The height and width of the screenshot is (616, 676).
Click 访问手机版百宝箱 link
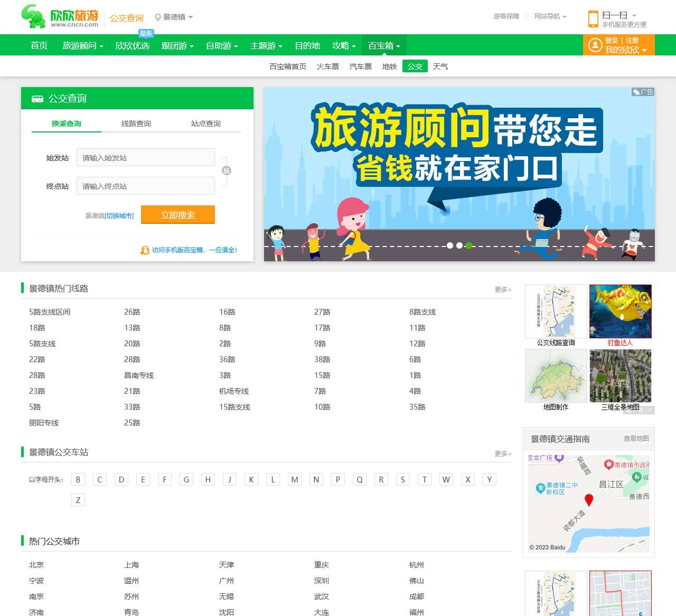pos(194,250)
